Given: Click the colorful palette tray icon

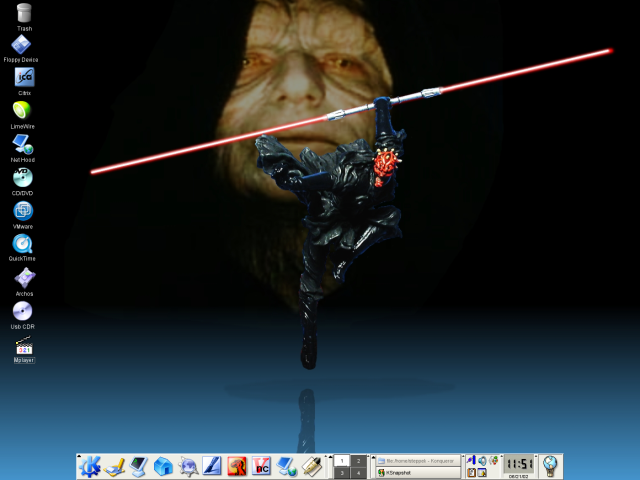Looking at the screenshot, I should tap(493, 460).
